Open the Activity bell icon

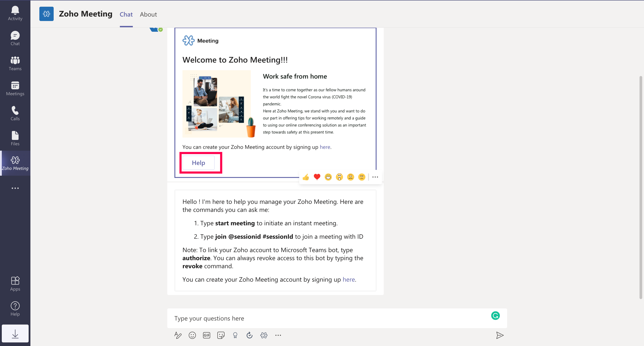point(15,13)
